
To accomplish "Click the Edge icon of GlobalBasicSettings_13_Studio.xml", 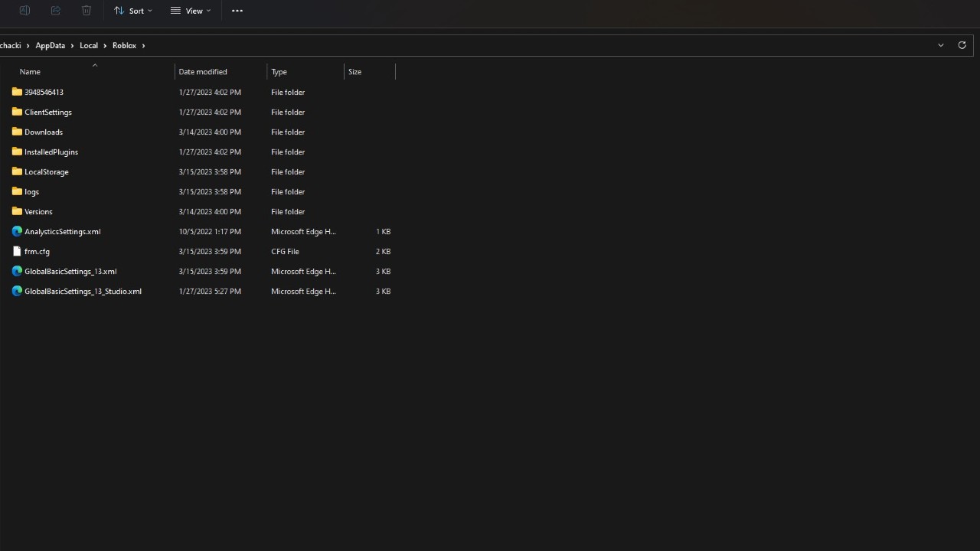I will pyautogui.click(x=17, y=291).
